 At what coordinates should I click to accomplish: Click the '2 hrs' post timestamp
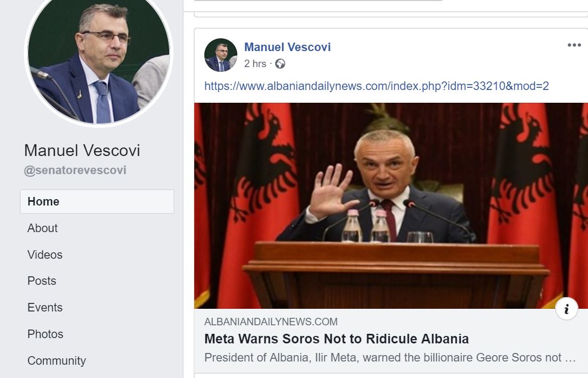click(x=255, y=64)
